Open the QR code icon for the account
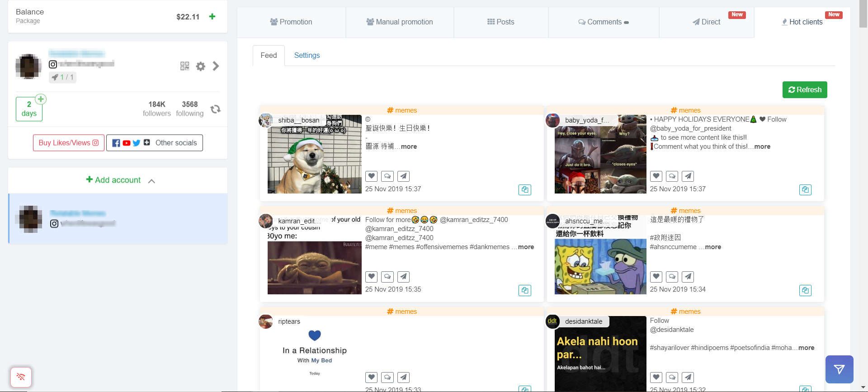This screenshot has height=392, width=868. pyautogui.click(x=185, y=66)
